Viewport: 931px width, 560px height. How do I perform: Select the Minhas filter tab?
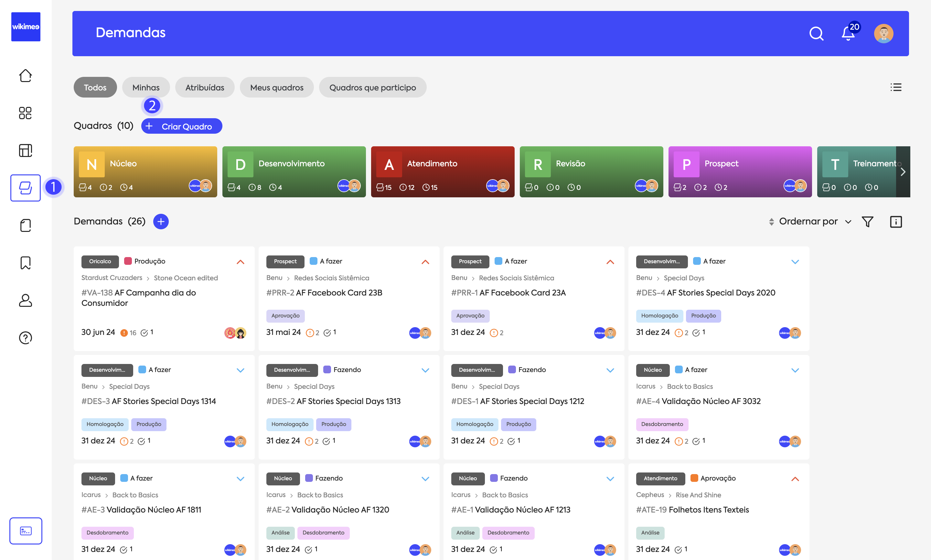tap(146, 88)
